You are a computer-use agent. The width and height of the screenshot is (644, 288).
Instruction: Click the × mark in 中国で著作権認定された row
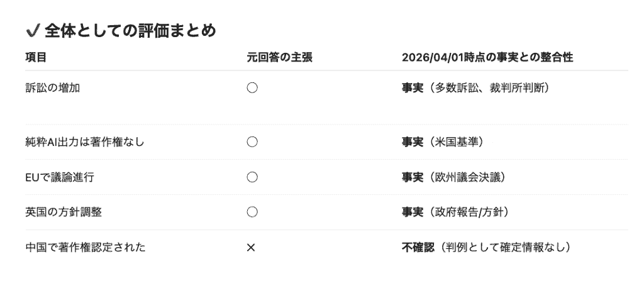coord(251,248)
